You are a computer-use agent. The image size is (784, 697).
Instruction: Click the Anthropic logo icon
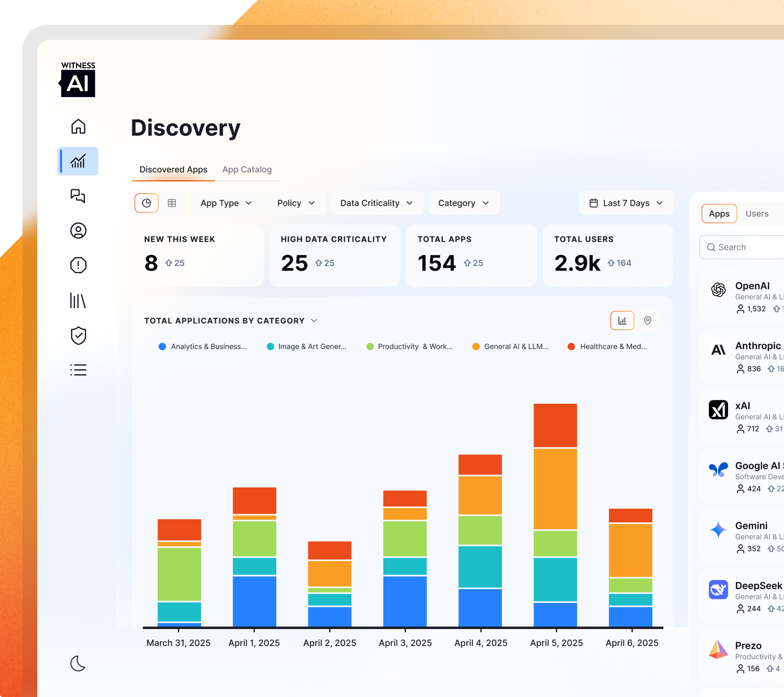(718, 350)
